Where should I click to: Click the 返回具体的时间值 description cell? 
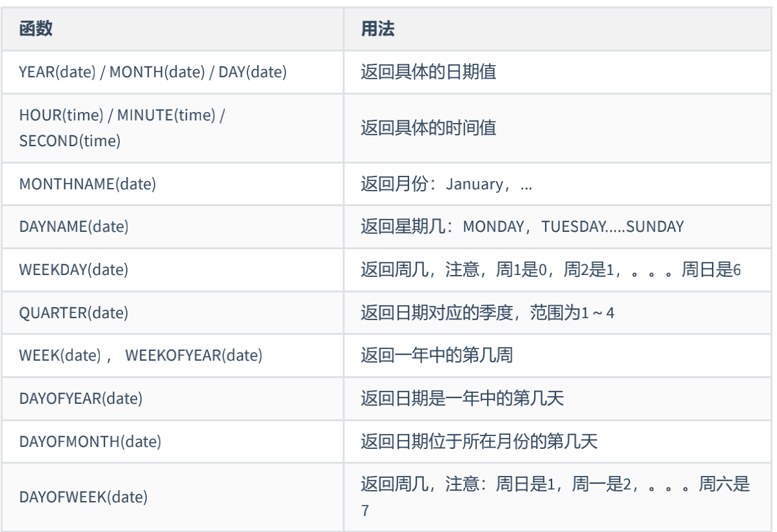pyautogui.click(x=428, y=128)
